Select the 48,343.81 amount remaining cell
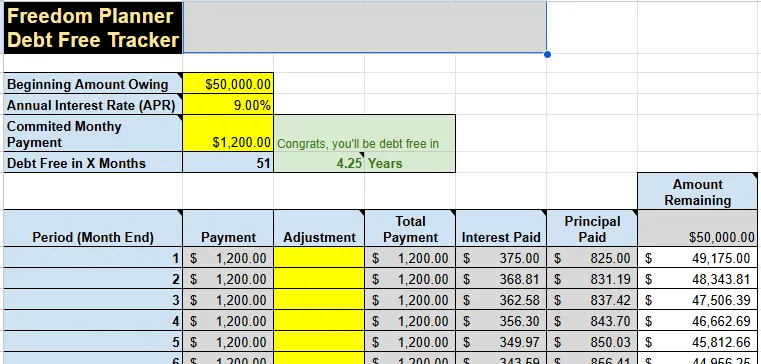This screenshot has width=761, height=364. point(697,278)
